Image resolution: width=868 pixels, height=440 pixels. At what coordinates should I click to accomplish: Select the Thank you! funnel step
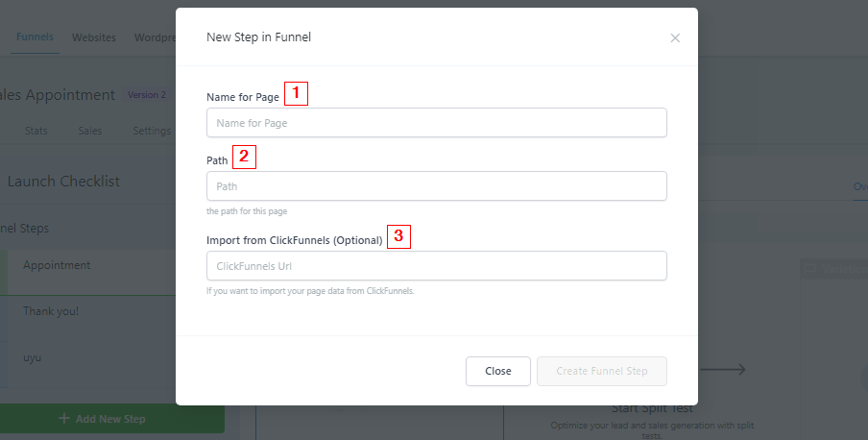[51, 311]
